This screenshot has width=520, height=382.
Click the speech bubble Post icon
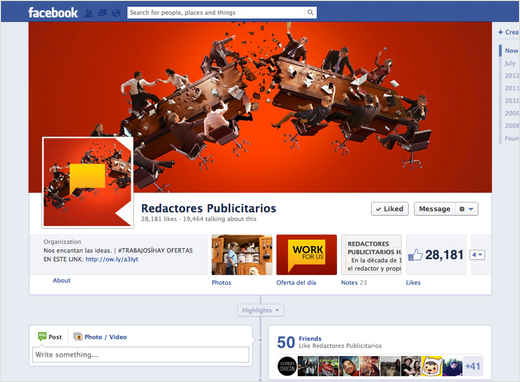click(x=42, y=336)
